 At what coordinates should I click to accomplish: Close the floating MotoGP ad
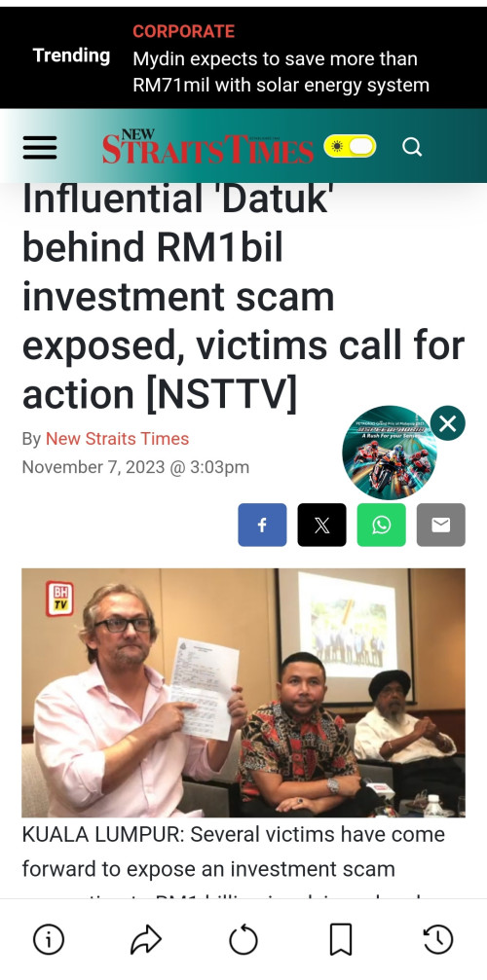point(448,423)
